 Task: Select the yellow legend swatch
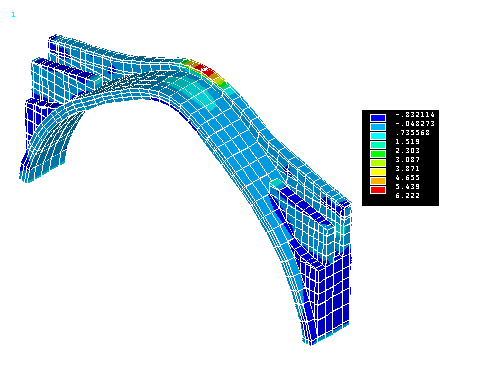pyautogui.click(x=378, y=172)
